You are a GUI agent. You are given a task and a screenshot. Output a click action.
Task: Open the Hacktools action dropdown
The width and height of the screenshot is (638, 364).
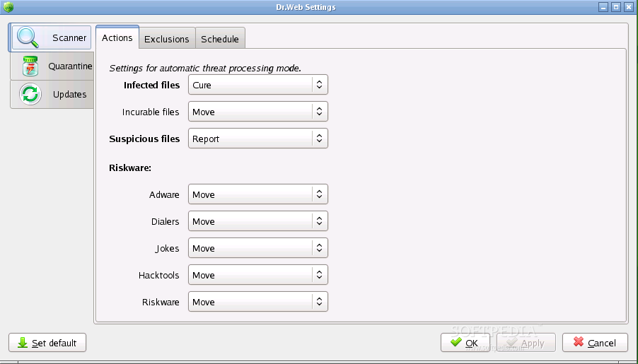[258, 274]
